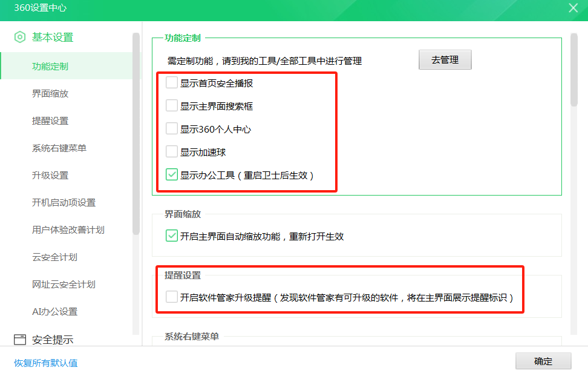Confirm with the 确定 button

click(543, 361)
